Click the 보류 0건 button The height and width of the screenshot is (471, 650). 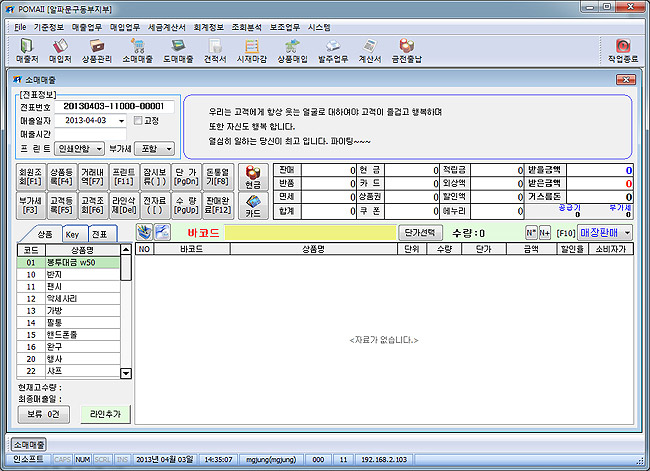[x=44, y=414]
